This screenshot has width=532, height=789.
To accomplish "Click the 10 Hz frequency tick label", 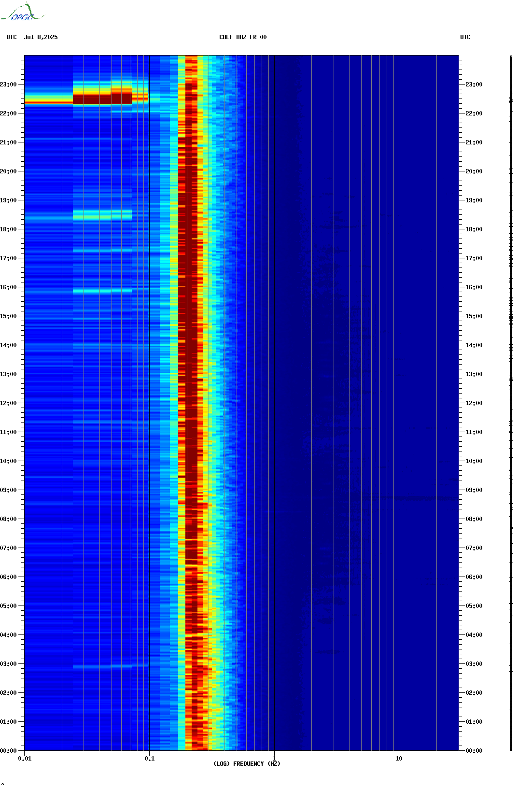I will [399, 759].
